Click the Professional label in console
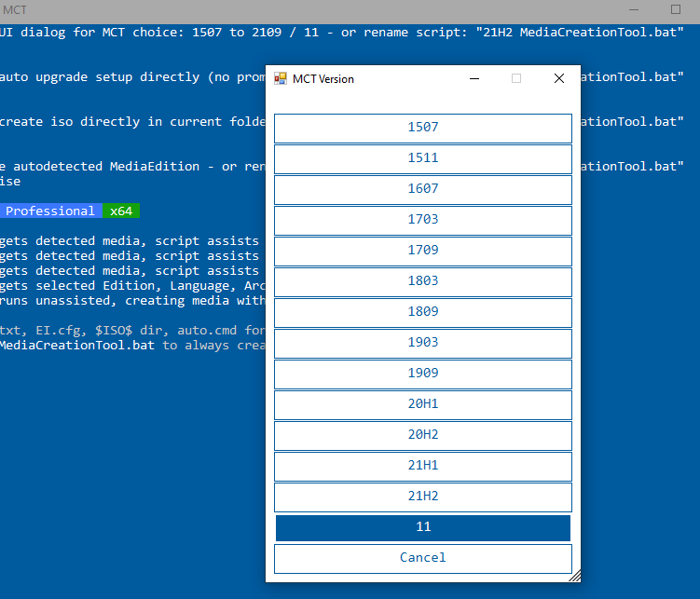 coord(50,211)
